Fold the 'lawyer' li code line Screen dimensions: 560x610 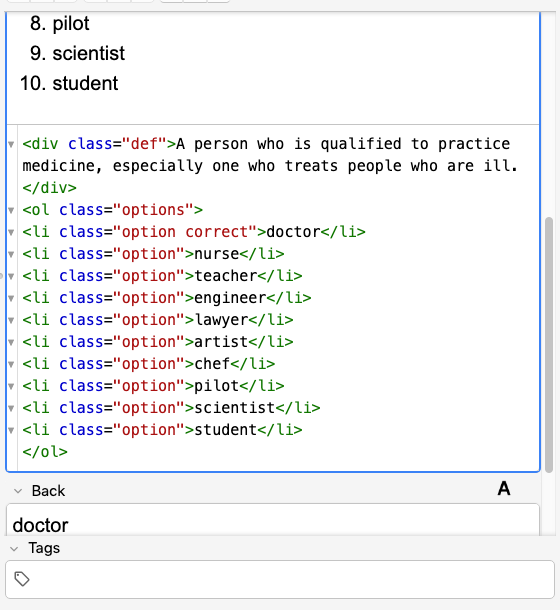11,321
